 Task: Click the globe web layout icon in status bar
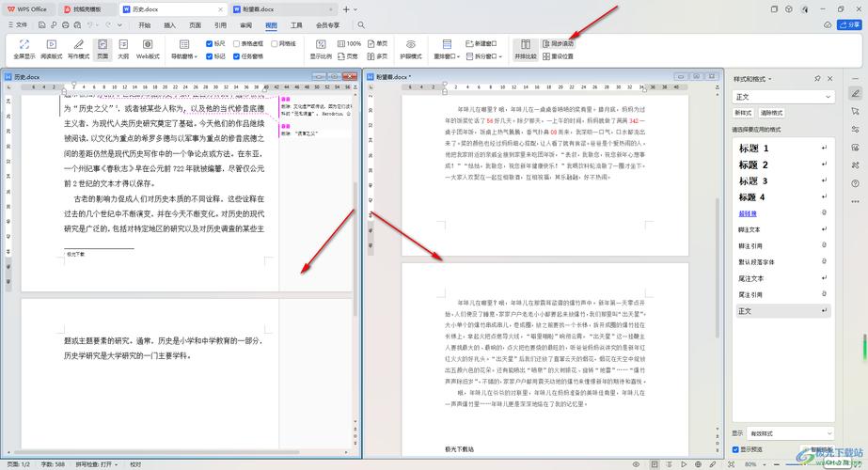coord(698,464)
